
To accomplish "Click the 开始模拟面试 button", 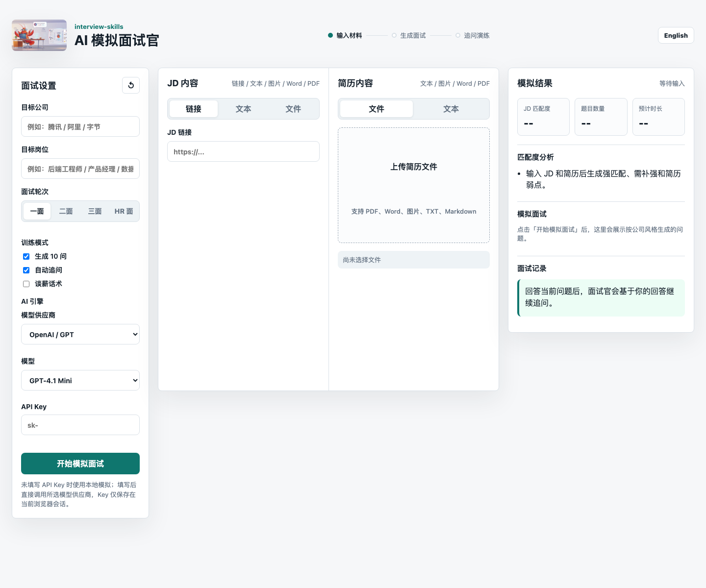I will [x=80, y=464].
